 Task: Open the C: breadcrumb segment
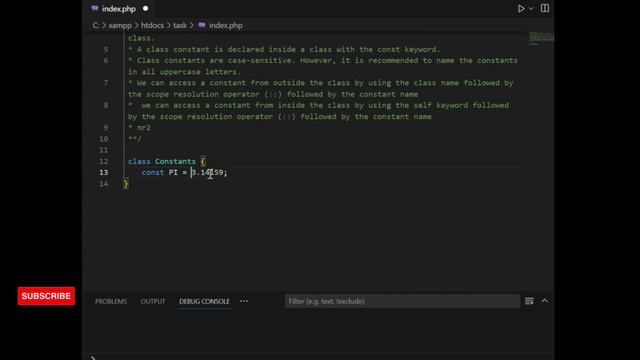(x=96, y=25)
